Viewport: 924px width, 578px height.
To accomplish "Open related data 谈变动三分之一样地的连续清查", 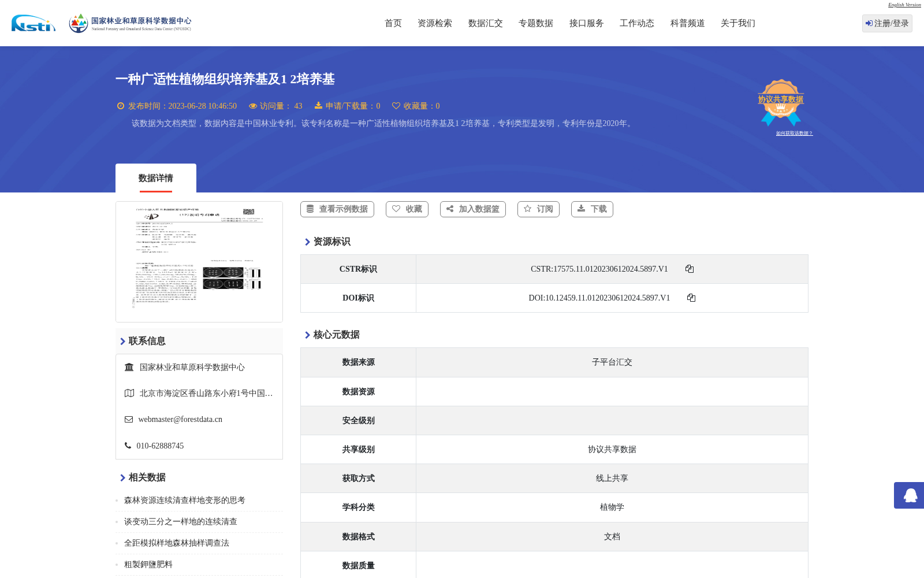I will (x=181, y=522).
